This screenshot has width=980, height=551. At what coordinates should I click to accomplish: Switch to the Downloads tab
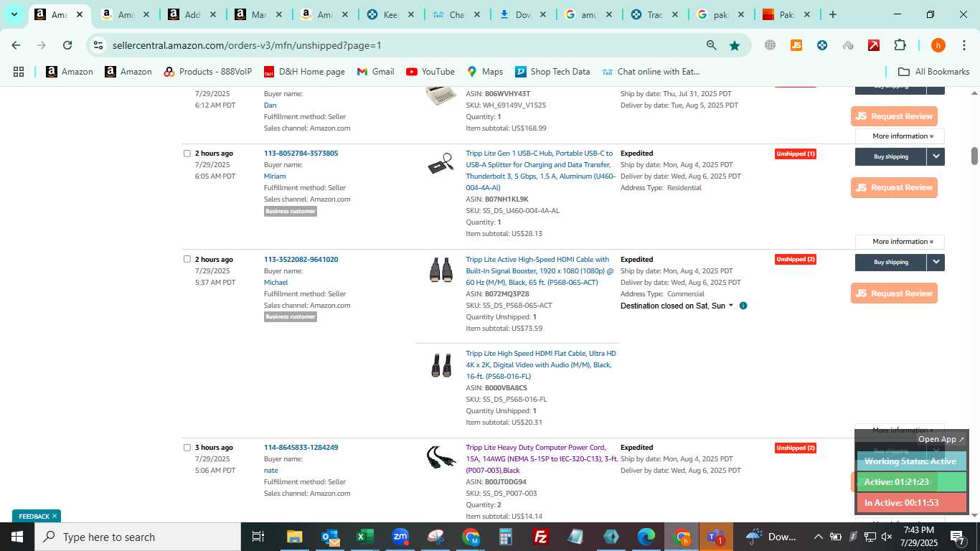point(524,14)
